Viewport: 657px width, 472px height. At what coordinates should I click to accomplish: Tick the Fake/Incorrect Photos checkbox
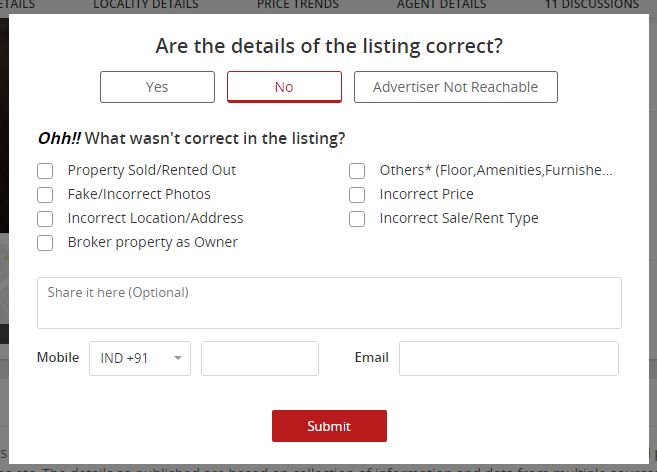point(45,194)
